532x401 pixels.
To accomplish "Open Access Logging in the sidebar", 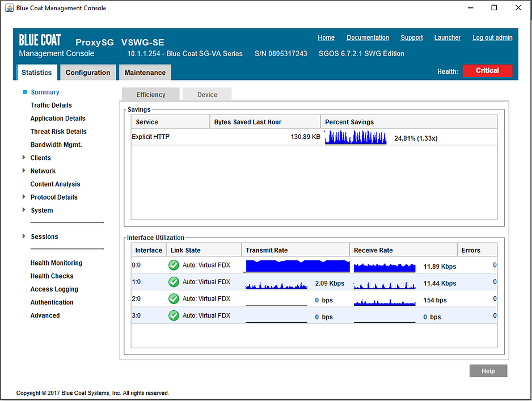I will [x=54, y=289].
